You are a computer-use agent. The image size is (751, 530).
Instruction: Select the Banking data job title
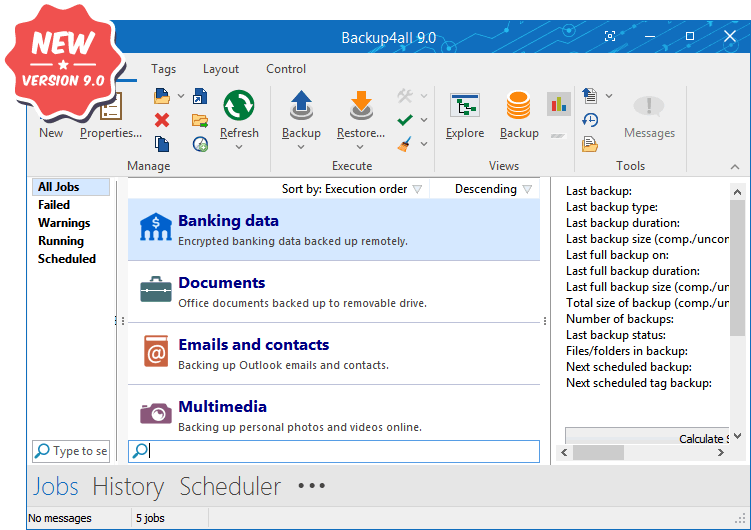(228, 221)
